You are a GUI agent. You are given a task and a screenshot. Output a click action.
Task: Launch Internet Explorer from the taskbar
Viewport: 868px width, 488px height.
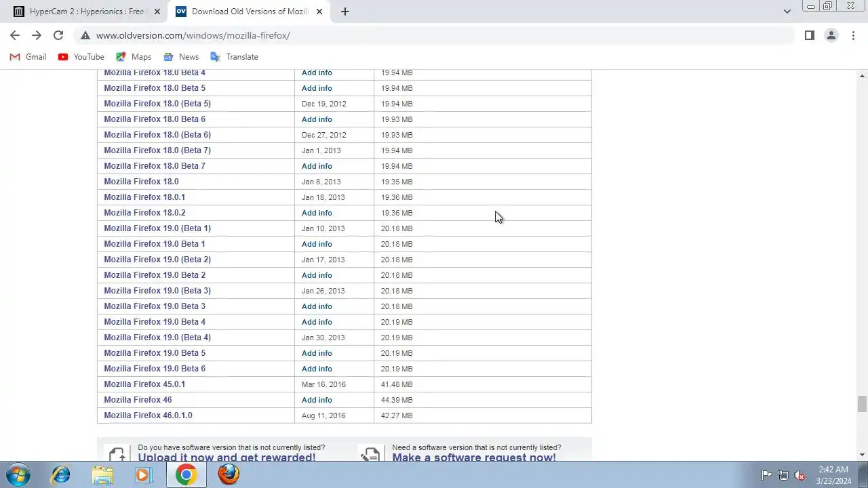tap(61, 474)
